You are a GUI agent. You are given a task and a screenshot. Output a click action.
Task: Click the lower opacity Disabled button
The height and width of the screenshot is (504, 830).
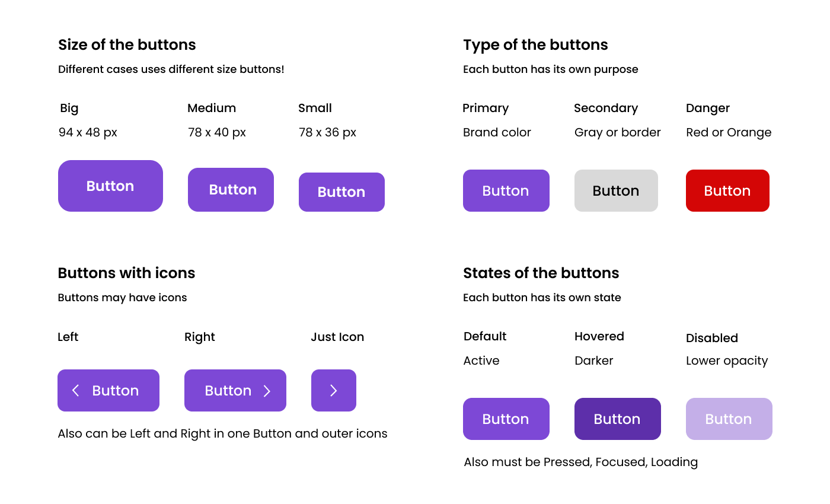click(x=729, y=419)
